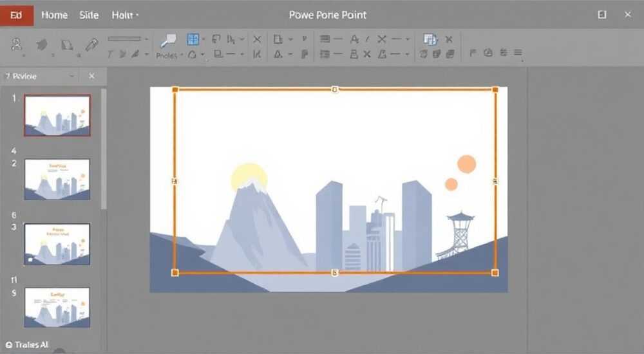Open the dropdown next to the rounded shape icon
Screen dimensions: 644x354
tap(202, 54)
